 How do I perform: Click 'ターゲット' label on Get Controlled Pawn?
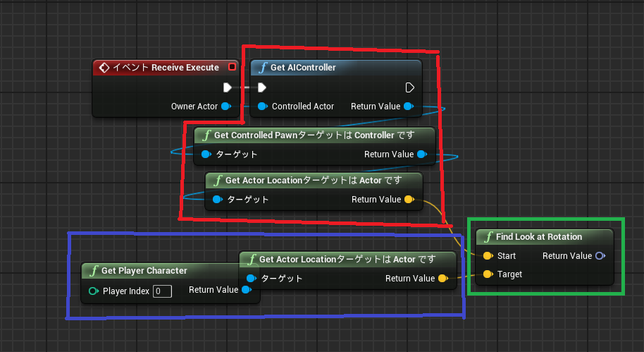click(237, 154)
